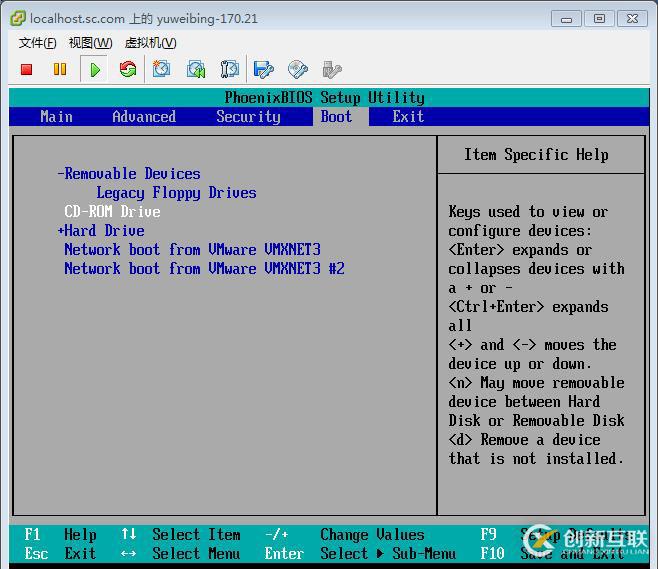Click the red-green Reset VM icon
Viewport: 658px width, 569px height.
[128, 69]
